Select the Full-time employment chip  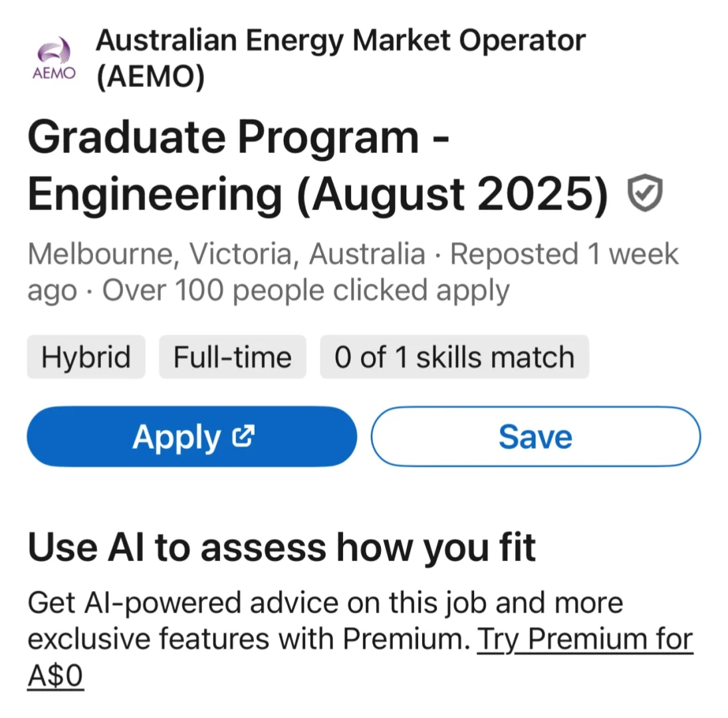232,358
